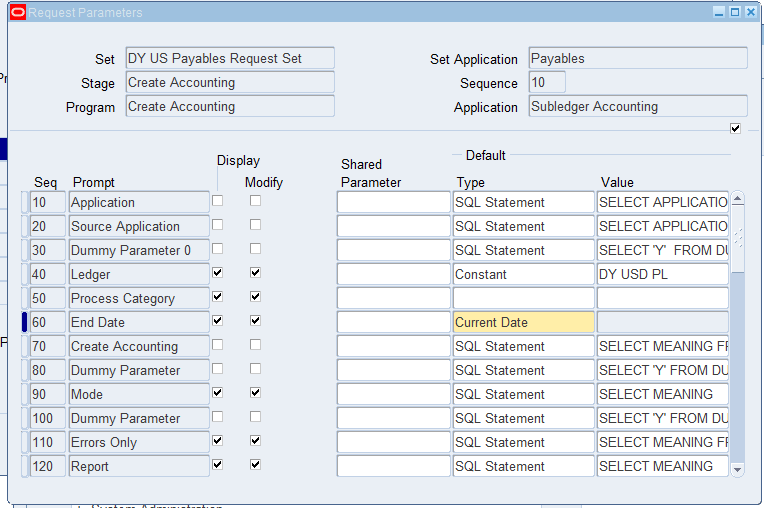Click the Oracle logo icon in title bar

[x=18, y=12]
